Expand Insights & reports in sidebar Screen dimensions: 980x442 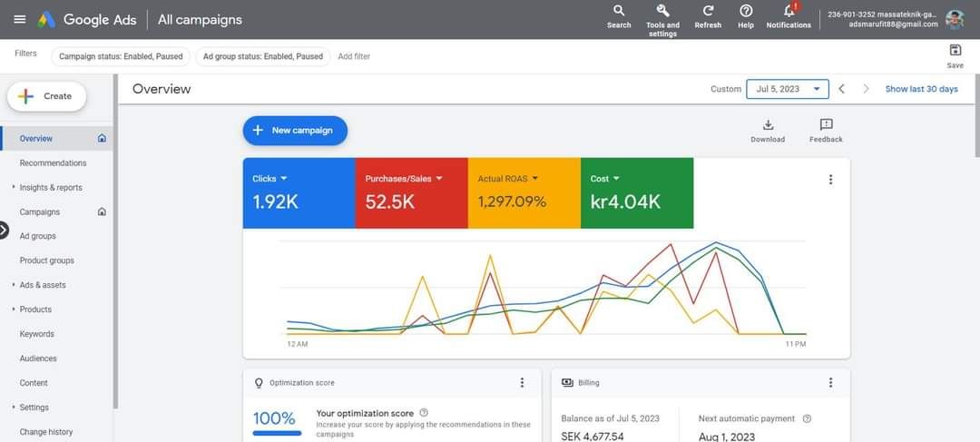[14, 187]
